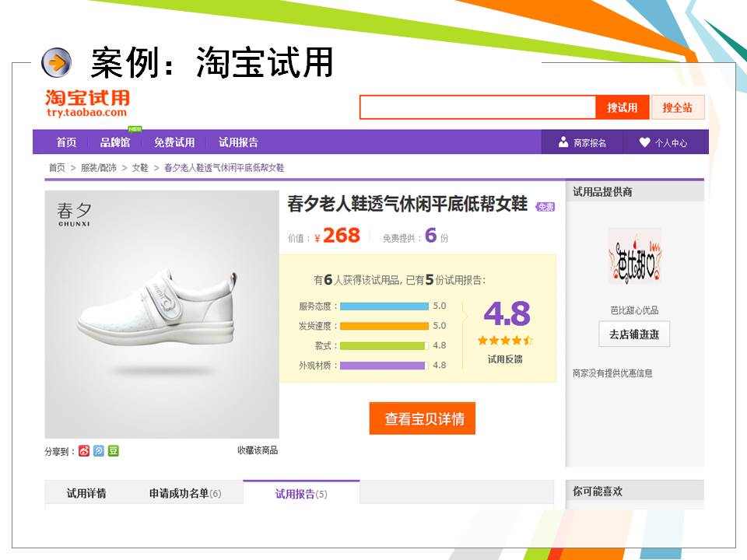Share via the blue QQ icon
Image resolution: width=747 pixels, height=560 pixels.
point(99,450)
